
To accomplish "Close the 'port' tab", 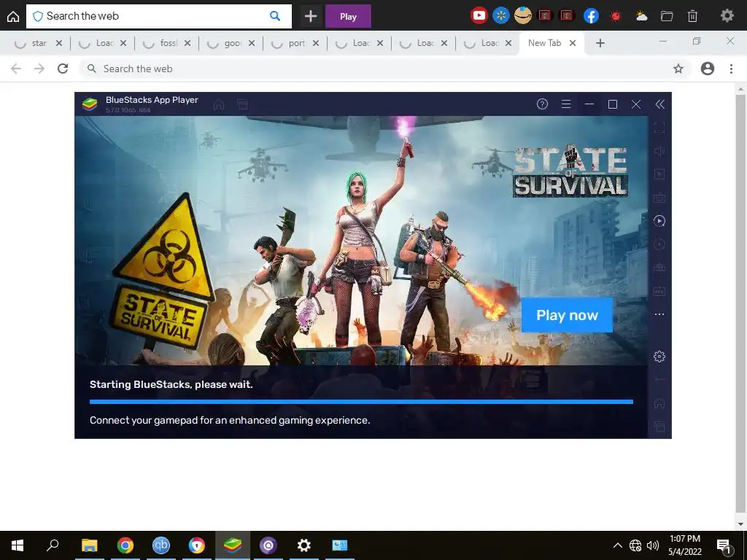I will pyautogui.click(x=315, y=43).
